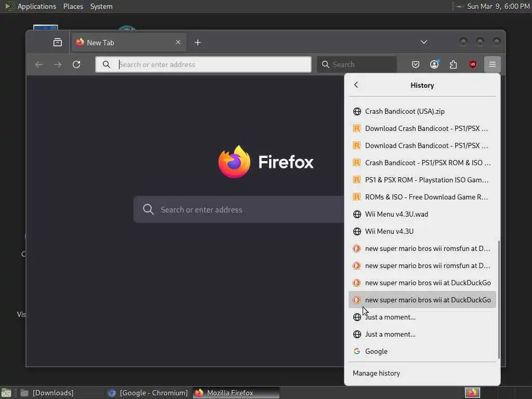Open Firefox application menu hamburger icon
This screenshot has height=399, width=532.
click(x=493, y=64)
